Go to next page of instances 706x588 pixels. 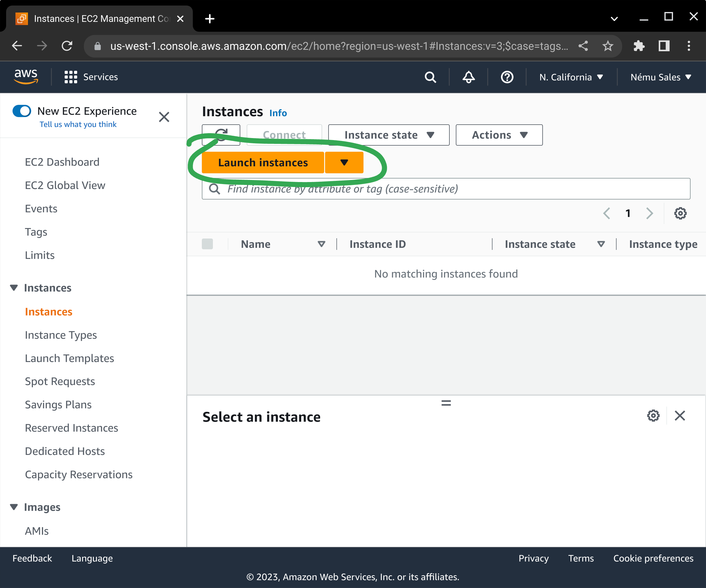[x=649, y=213]
